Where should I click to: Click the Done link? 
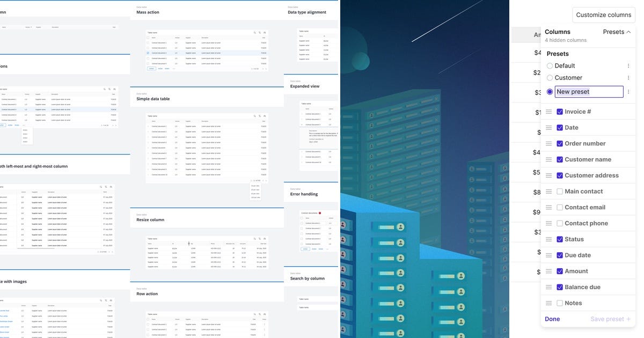tap(552, 319)
